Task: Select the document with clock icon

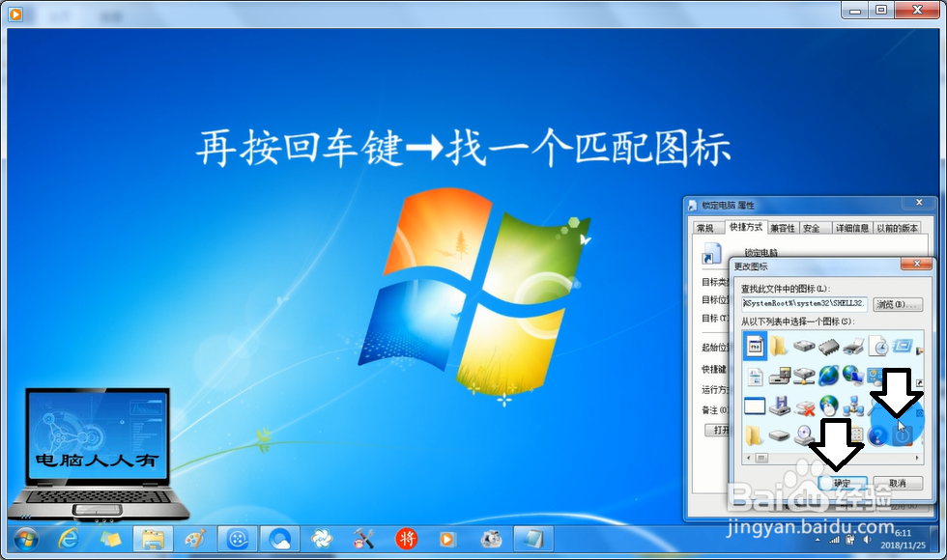Action: click(x=878, y=347)
